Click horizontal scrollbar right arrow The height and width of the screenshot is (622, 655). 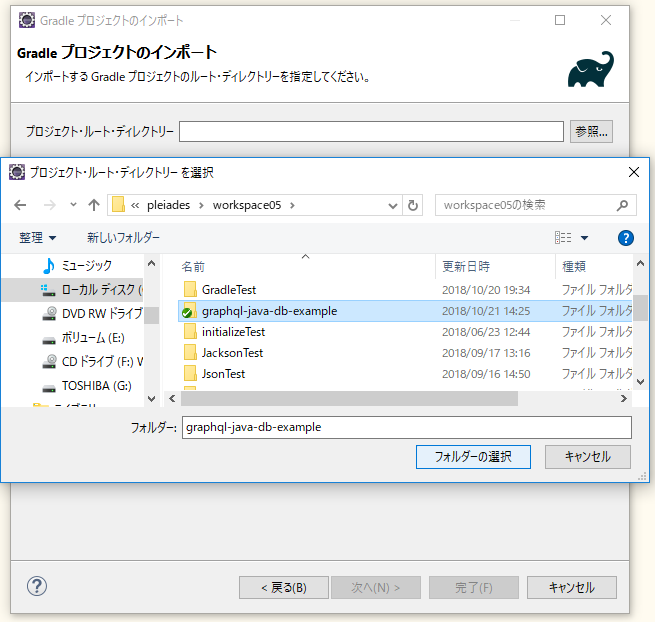click(x=624, y=399)
